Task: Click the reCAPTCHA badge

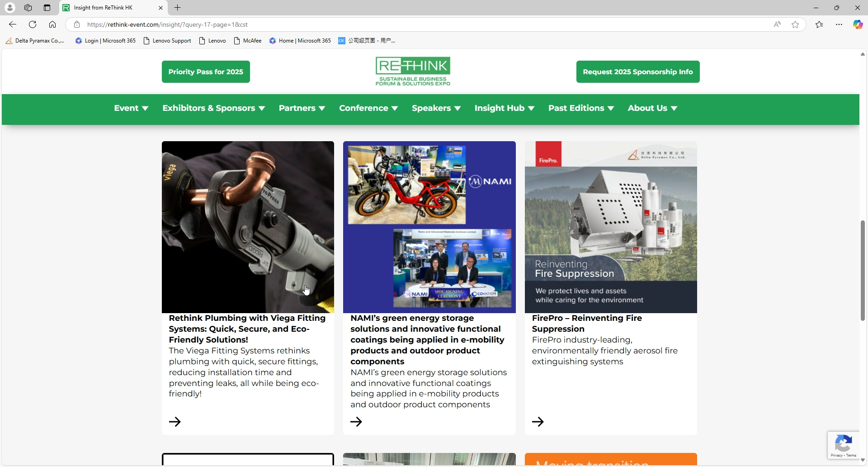Action: tap(844, 445)
